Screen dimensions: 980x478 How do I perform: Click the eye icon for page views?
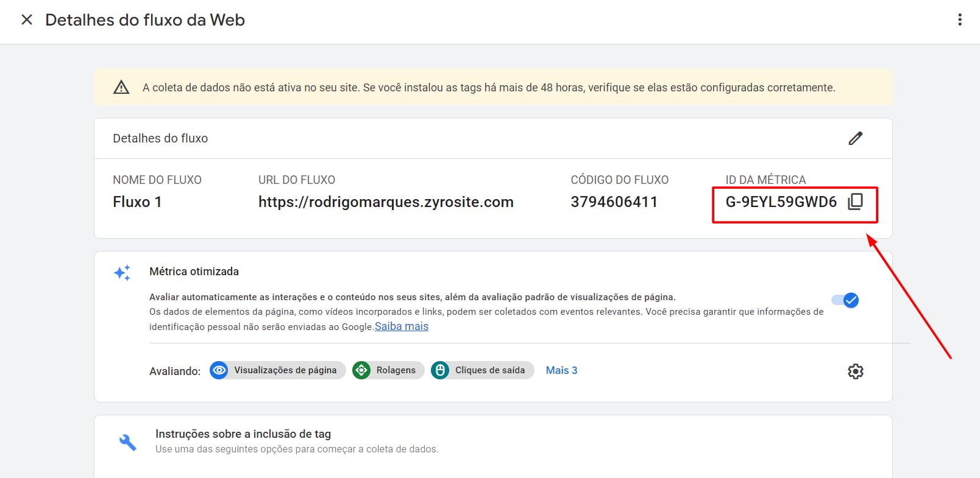pyautogui.click(x=219, y=370)
